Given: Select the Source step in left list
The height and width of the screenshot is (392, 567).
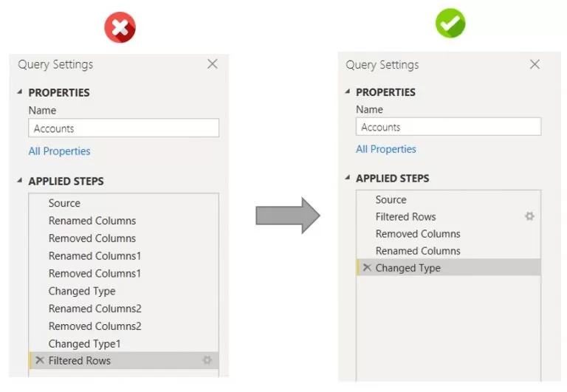Looking at the screenshot, I should 64,203.
